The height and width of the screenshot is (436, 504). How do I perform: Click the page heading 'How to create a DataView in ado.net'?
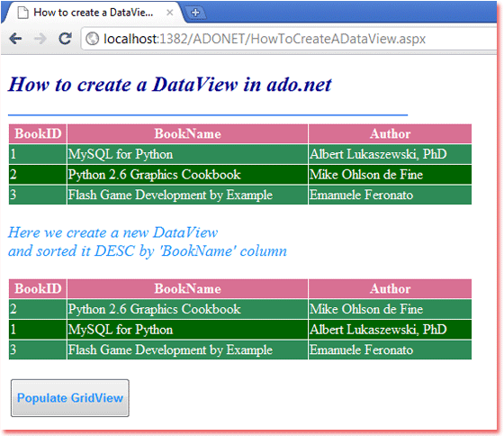pos(170,85)
